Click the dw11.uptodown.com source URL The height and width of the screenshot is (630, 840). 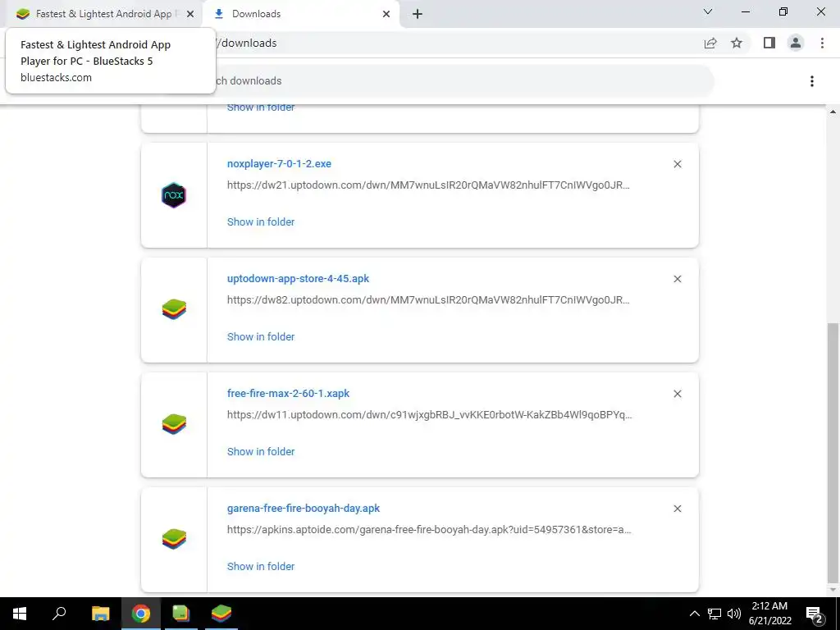coord(429,414)
